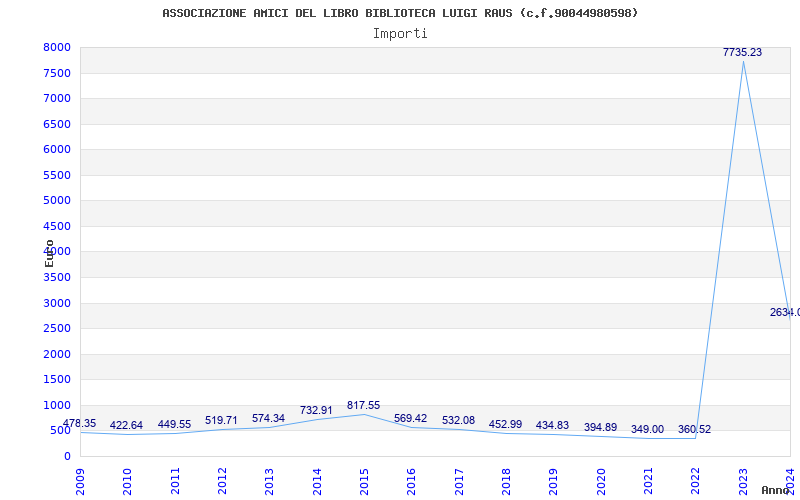Click the 2019 x-axis year
The width and height of the screenshot is (800, 500).
554,482
